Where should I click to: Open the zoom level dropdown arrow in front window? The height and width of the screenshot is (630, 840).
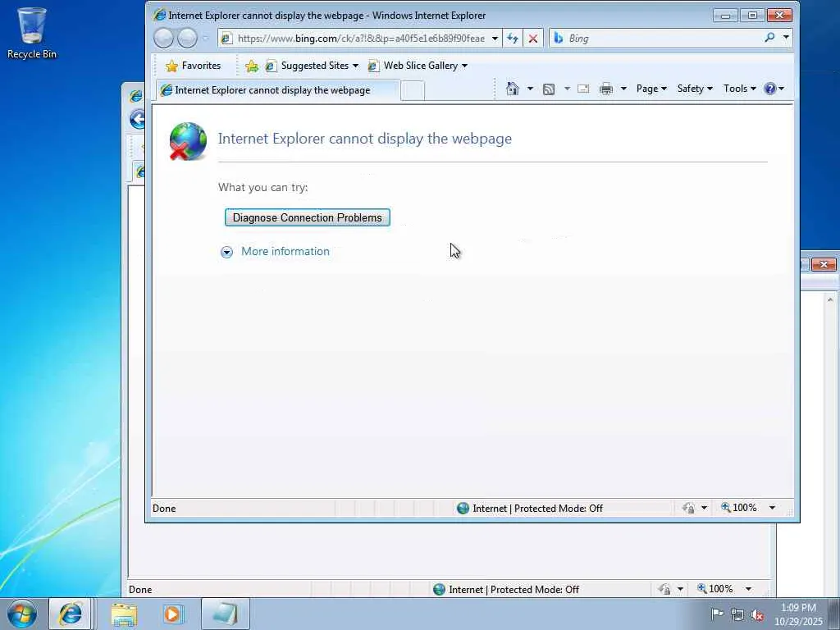click(x=772, y=507)
